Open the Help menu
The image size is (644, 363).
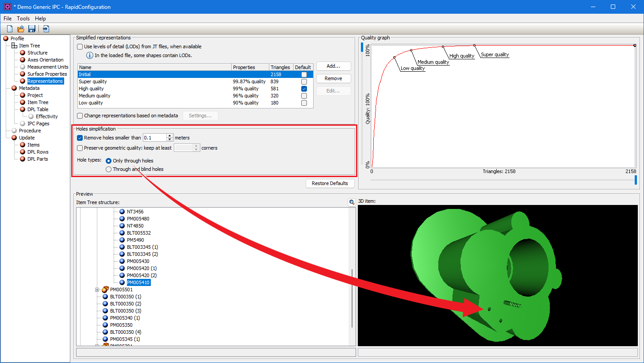click(x=40, y=19)
